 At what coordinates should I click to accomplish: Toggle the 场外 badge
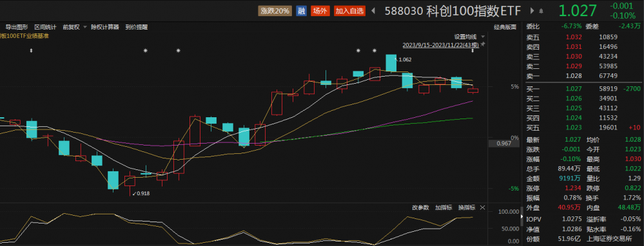(320, 11)
